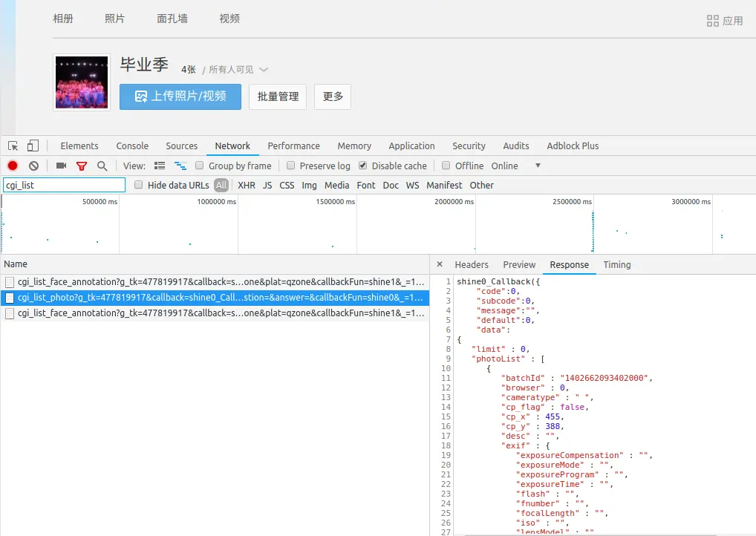Enable Preserve log checkbox
Image resolution: width=756 pixels, height=536 pixels.
[x=290, y=166]
